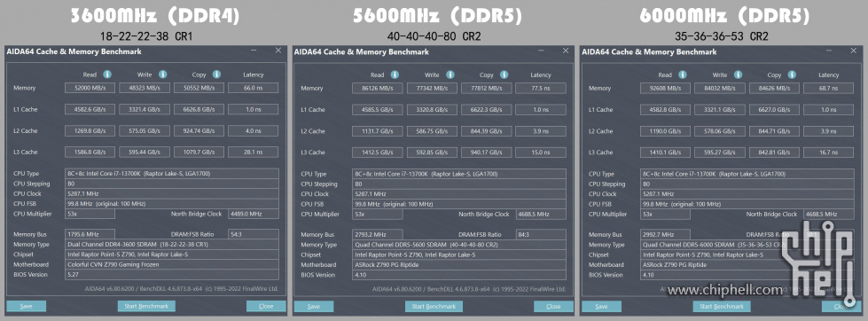Click Close button in DDR4-3600 window
The image size is (868, 321).
click(266, 306)
